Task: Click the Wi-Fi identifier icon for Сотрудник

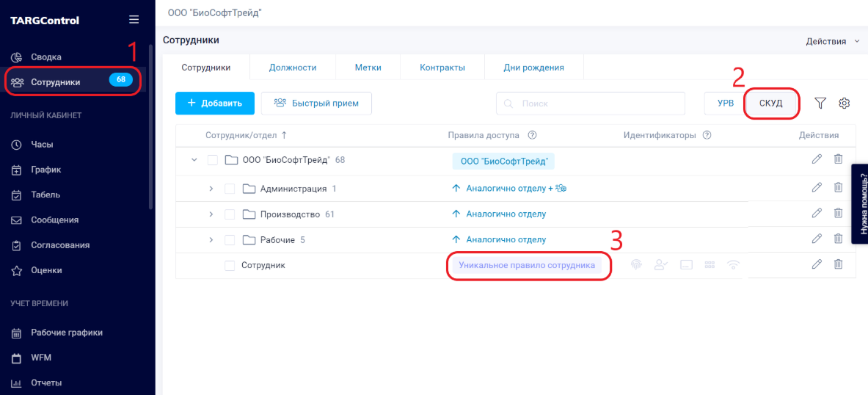Action: (x=733, y=265)
